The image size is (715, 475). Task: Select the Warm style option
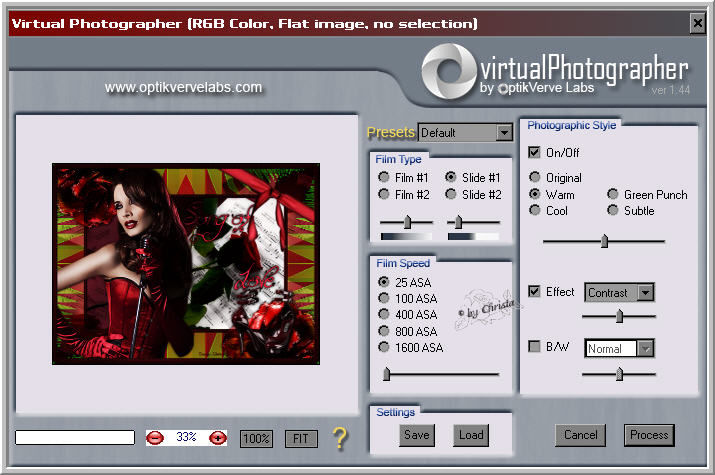[x=534, y=194]
